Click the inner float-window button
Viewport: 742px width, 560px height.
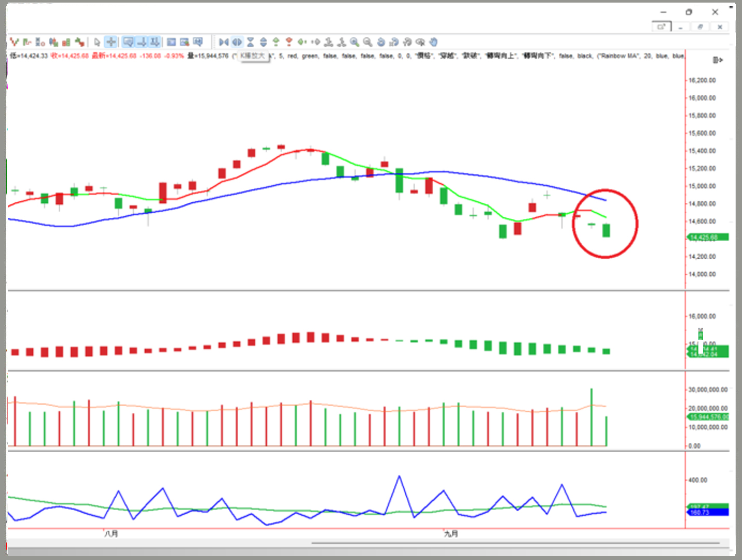[x=662, y=26]
